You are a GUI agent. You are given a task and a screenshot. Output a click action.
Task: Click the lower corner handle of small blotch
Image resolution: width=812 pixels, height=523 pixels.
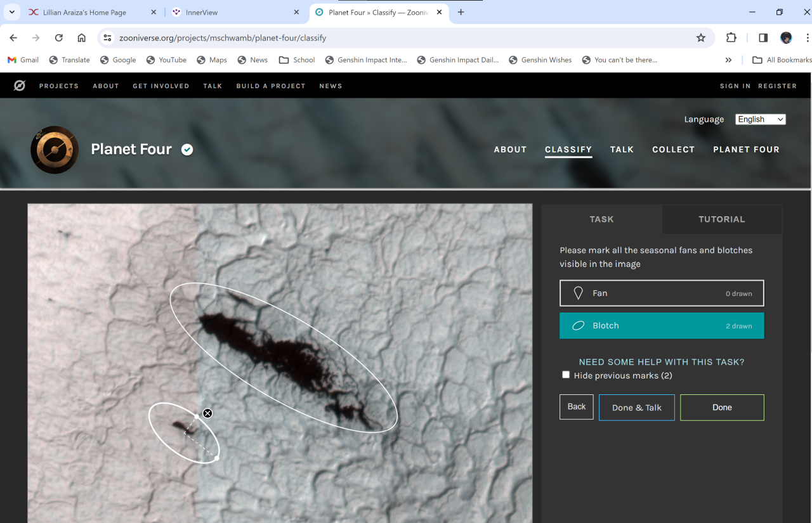click(216, 458)
